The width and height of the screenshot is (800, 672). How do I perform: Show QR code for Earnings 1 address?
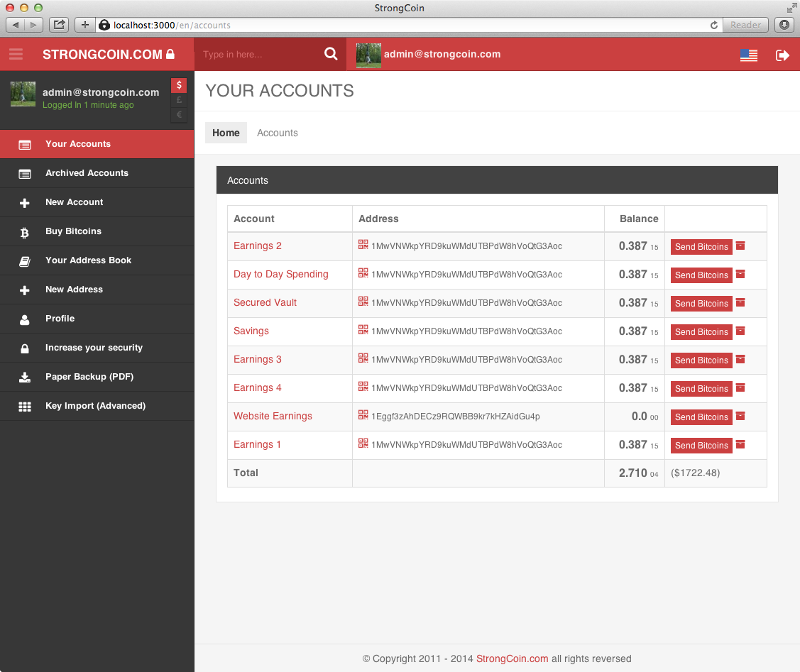coord(363,444)
